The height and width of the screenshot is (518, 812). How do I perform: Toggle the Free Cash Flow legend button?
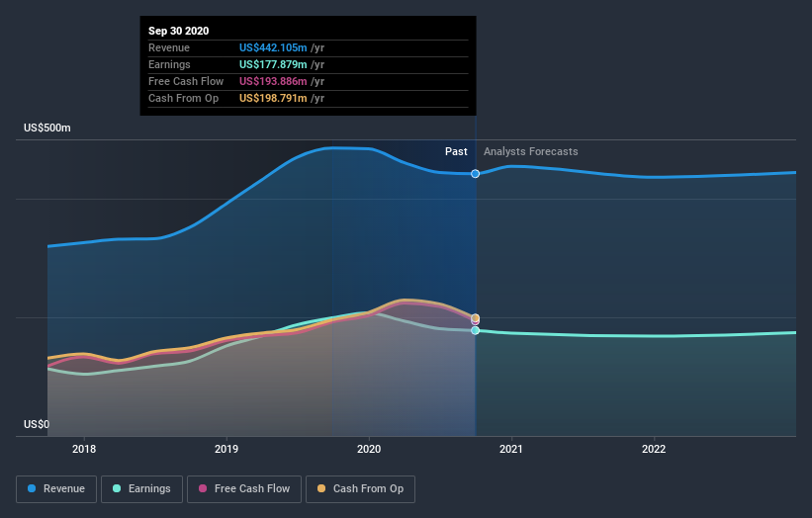[244, 489]
